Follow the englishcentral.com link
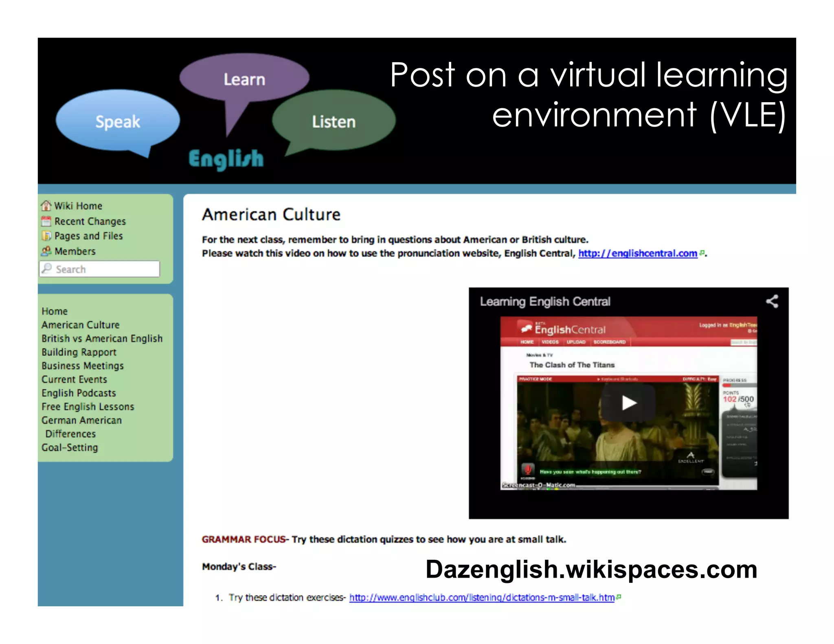The height and width of the screenshot is (644, 834). pyautogui.click(x=638, y=253)
